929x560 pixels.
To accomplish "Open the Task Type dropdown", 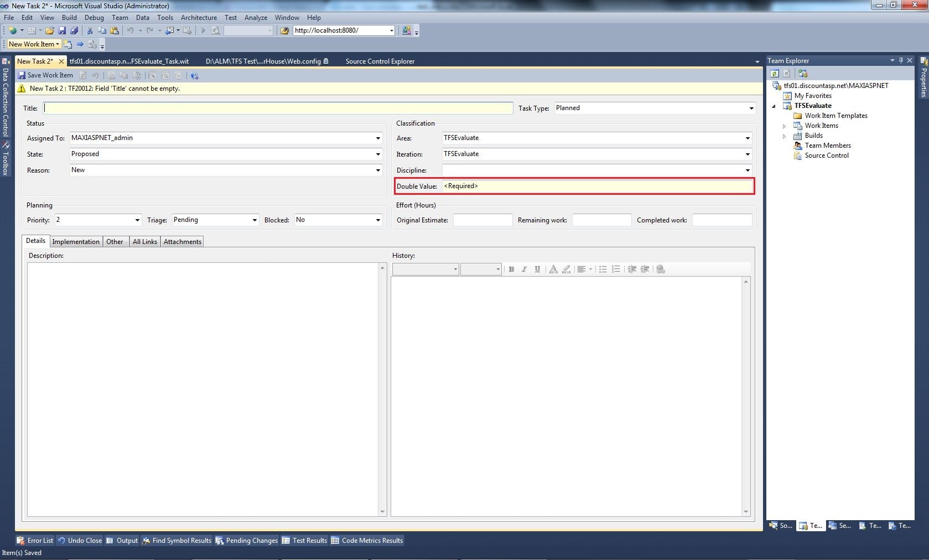I will pos(751,108).
